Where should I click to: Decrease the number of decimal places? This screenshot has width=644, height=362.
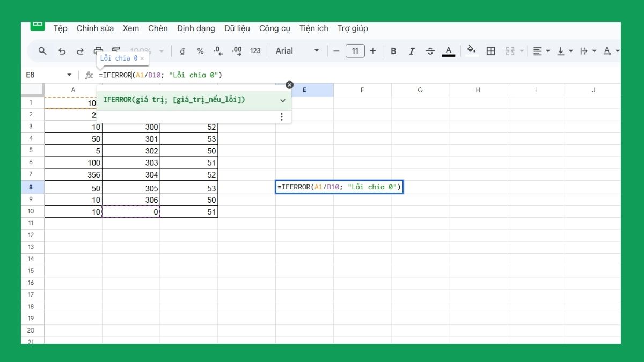point(218,51)
